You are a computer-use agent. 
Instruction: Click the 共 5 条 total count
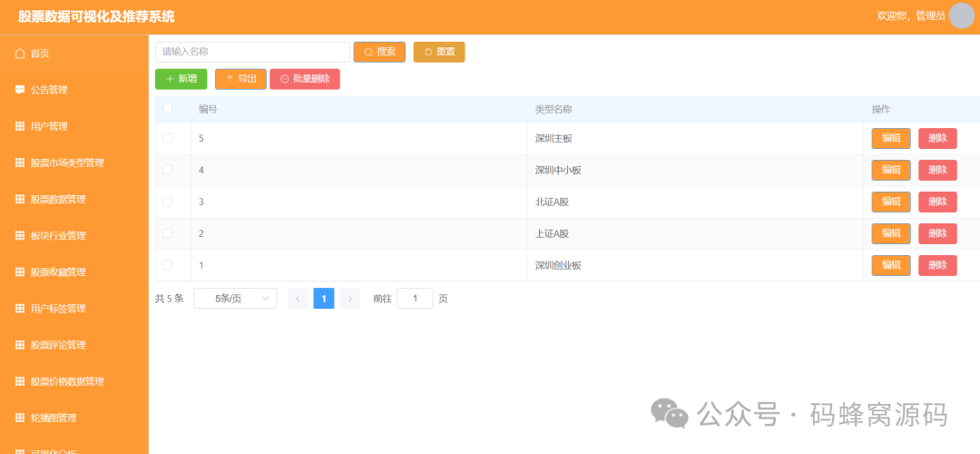(170, 299)
